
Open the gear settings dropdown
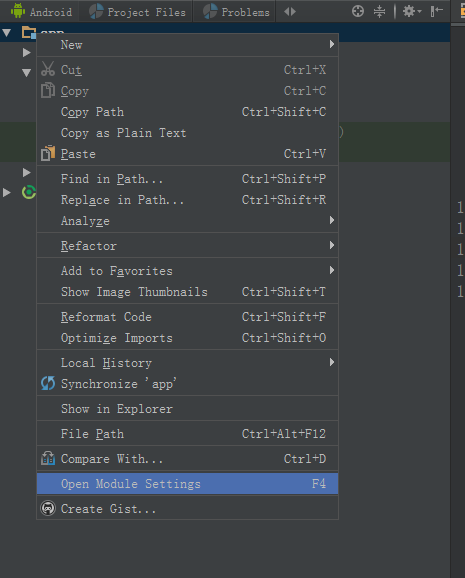pyautogui.click(x=412, y=11)
